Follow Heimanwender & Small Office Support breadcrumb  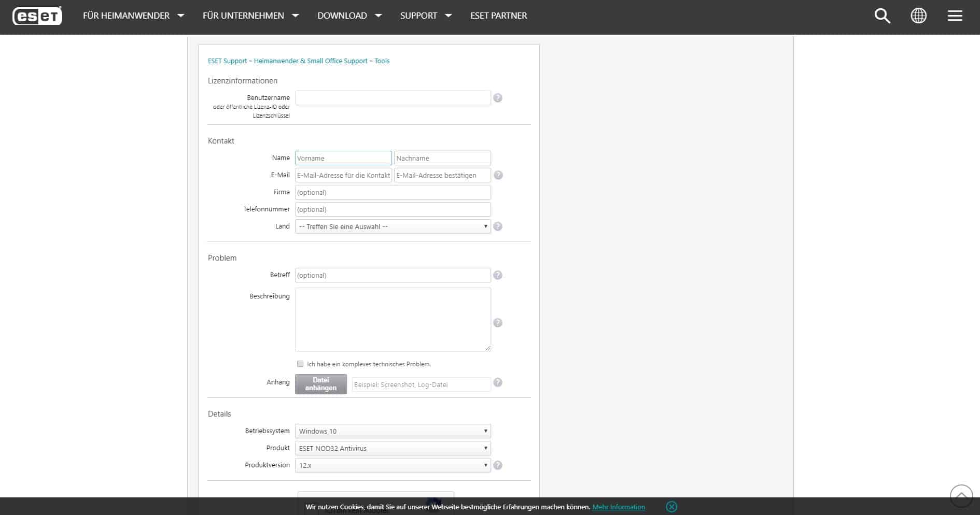coord(311,61)
